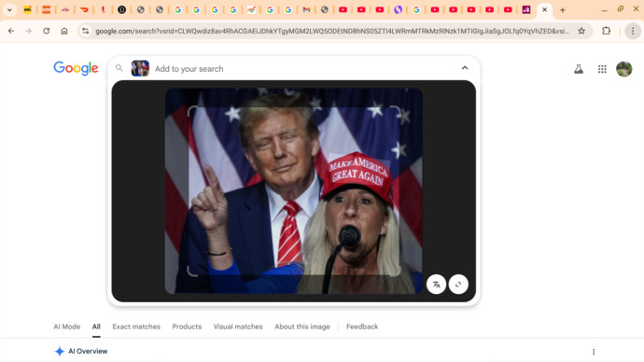Click the 'AI Overview' heading text

click(88, 352)
